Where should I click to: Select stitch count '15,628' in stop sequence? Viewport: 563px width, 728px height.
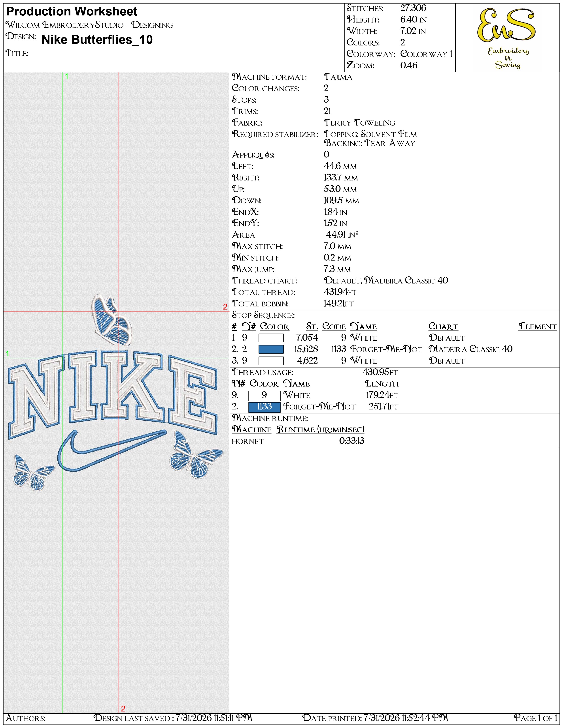click(x=306, y=349)
